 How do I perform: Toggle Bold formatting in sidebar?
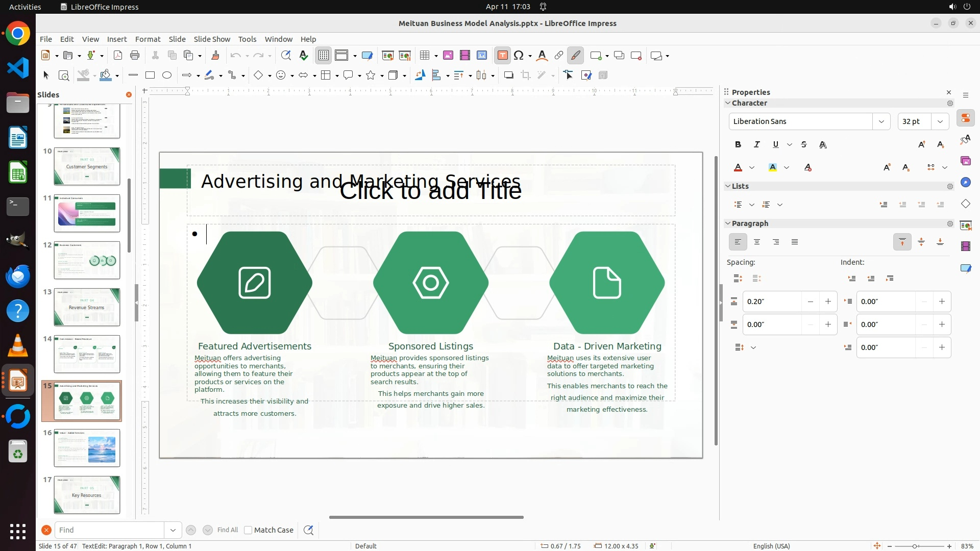pyautogui.click(x=738, y=145)
